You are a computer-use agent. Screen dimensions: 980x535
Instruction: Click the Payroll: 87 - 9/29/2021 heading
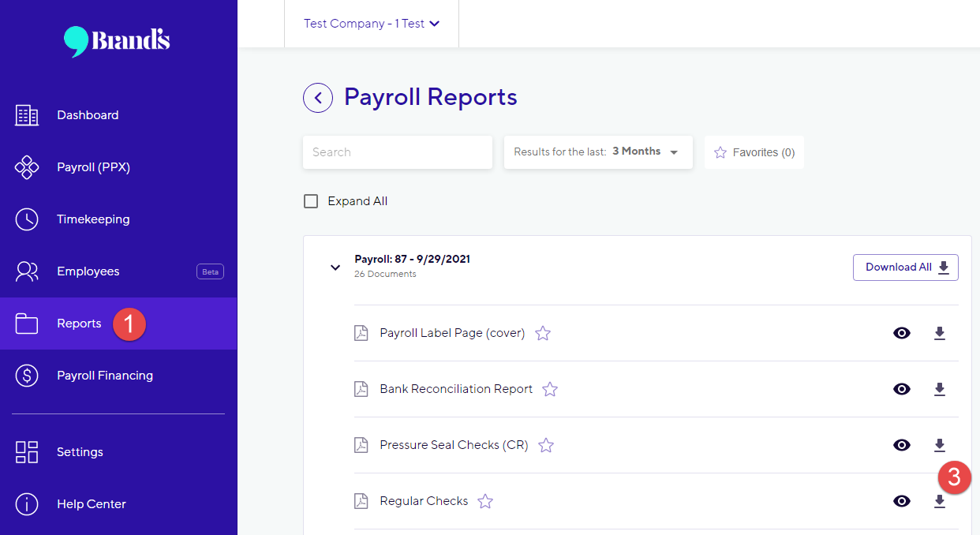[x=413, y=259]
